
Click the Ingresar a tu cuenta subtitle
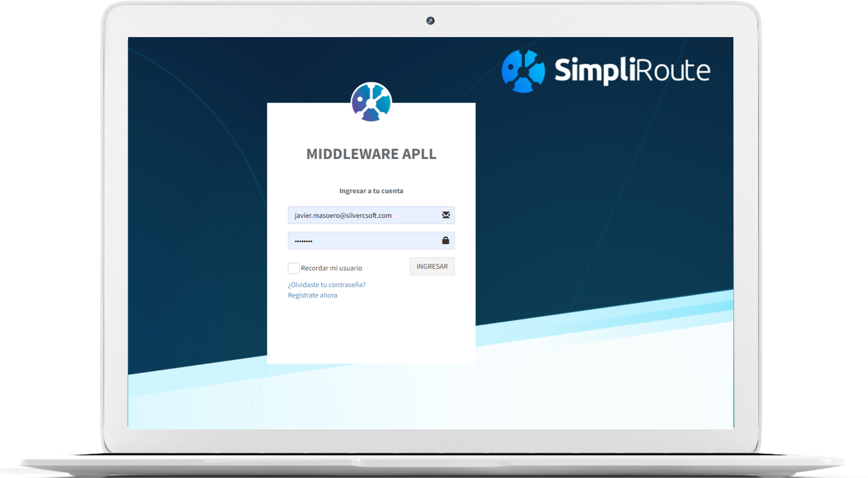click(x=371, y=191)
